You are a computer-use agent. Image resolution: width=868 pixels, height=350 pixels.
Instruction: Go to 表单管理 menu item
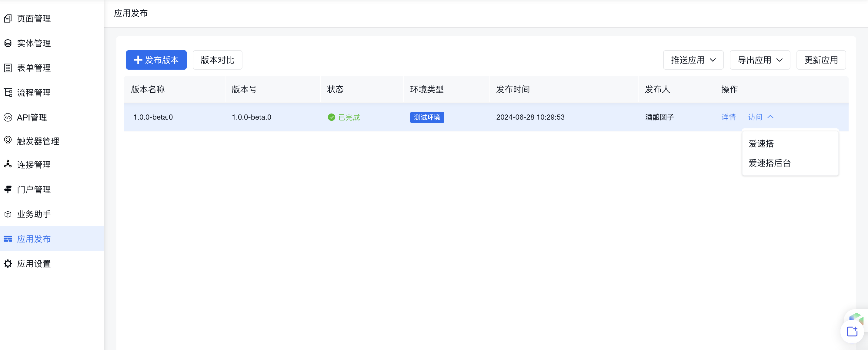point(52,68)
